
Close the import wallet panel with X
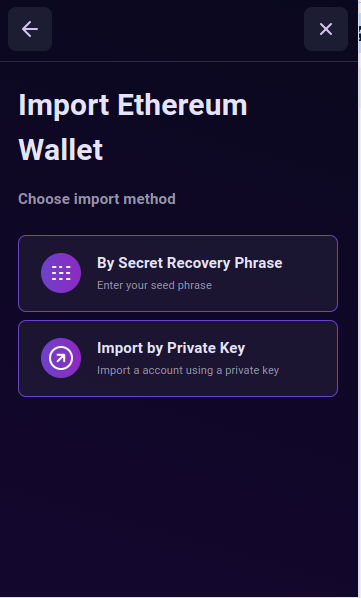pyautogui.click(x=326, y=29)
